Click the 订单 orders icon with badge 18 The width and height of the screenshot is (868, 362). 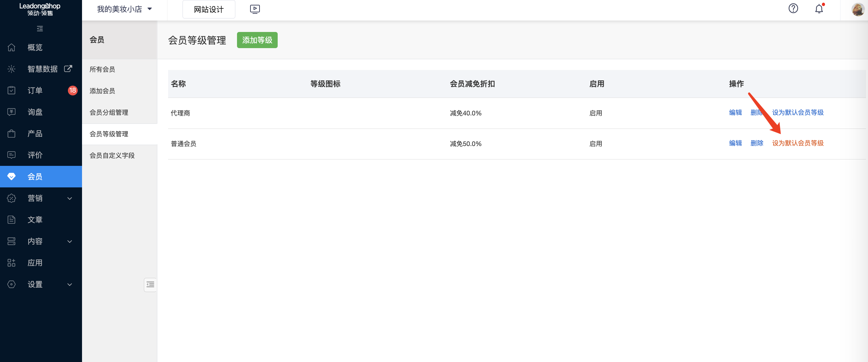coord(11,90)
